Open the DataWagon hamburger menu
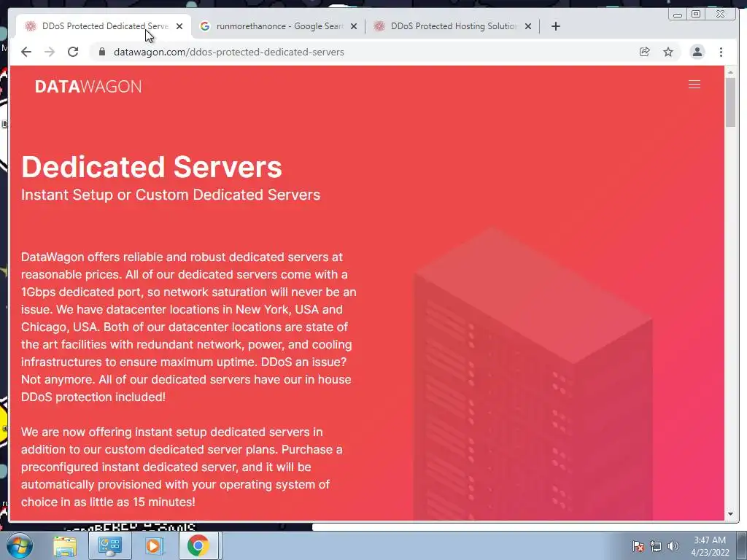Image resolution: width=747 pixels, height=560 pixels. click(694, 85)
